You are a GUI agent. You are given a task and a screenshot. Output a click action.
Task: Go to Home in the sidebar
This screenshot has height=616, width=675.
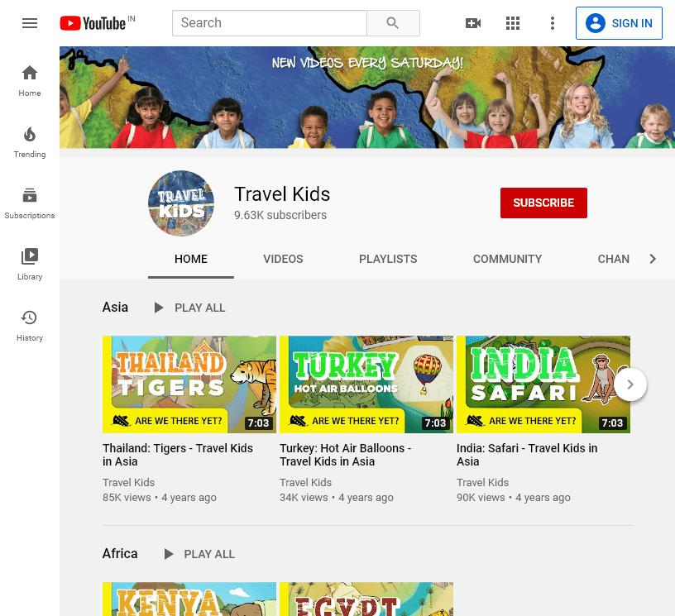pyautogui.click(x=30, y=81)
